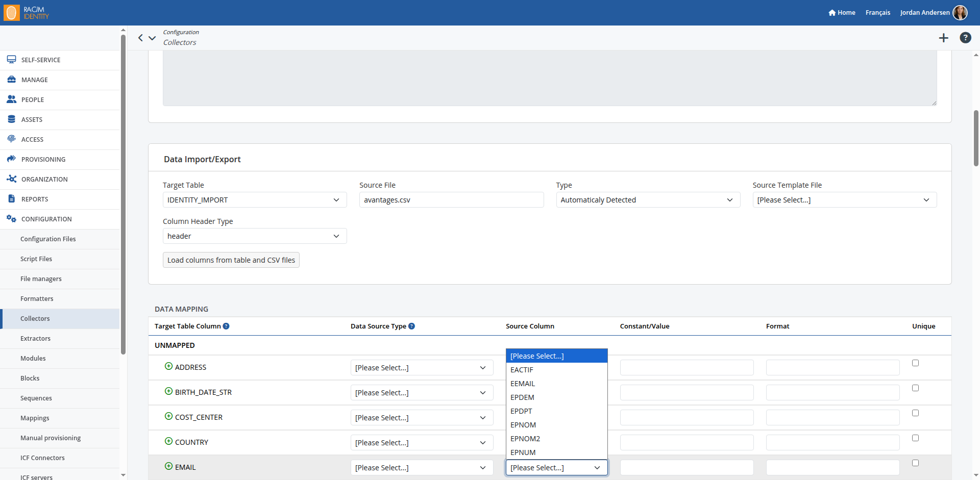Click Load columns from table and CSV files
Image resolution: width=980 pixels, height=480 pixels.
coord(231,260)
